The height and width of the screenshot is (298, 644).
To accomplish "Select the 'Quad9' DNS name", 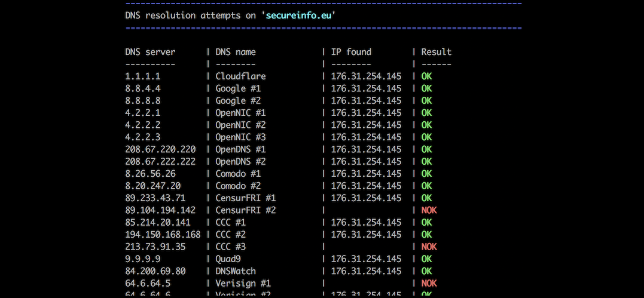I will (228, 259).
